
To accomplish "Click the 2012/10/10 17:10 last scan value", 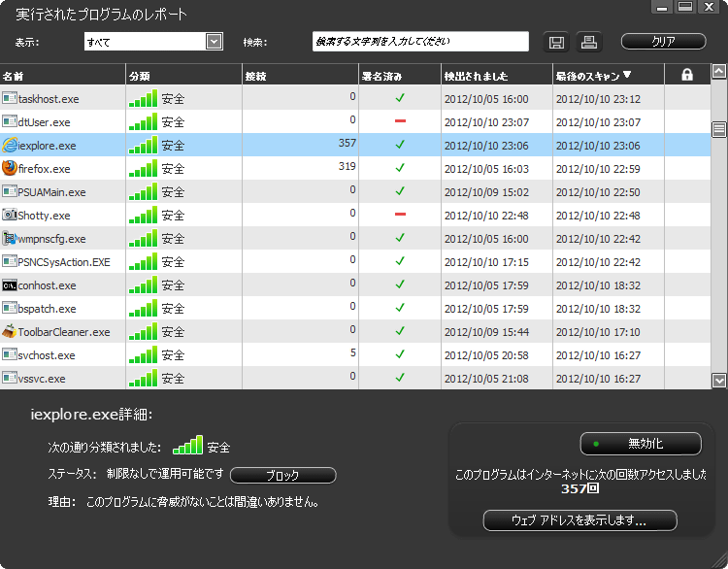I will pyautogui.click(x=598, y=332).
